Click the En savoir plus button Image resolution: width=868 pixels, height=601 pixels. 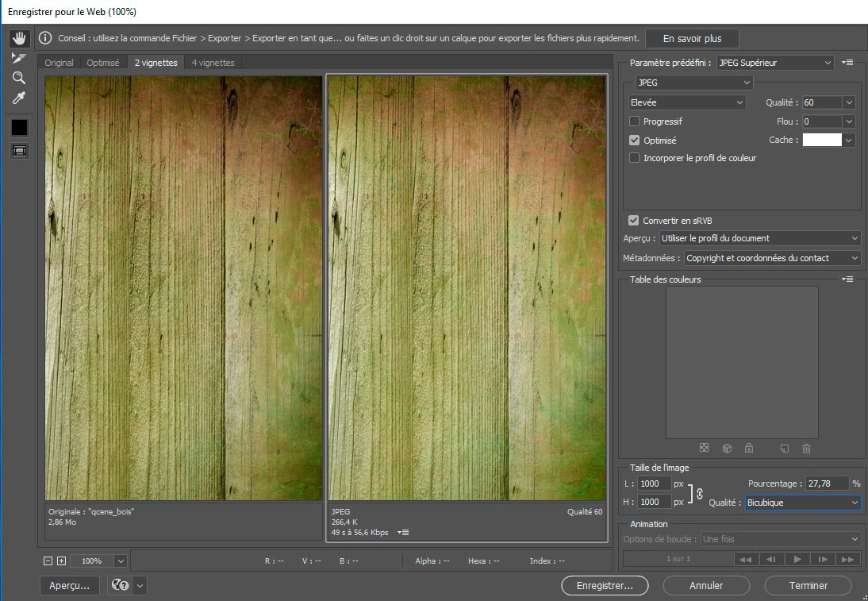pos(692,38)
